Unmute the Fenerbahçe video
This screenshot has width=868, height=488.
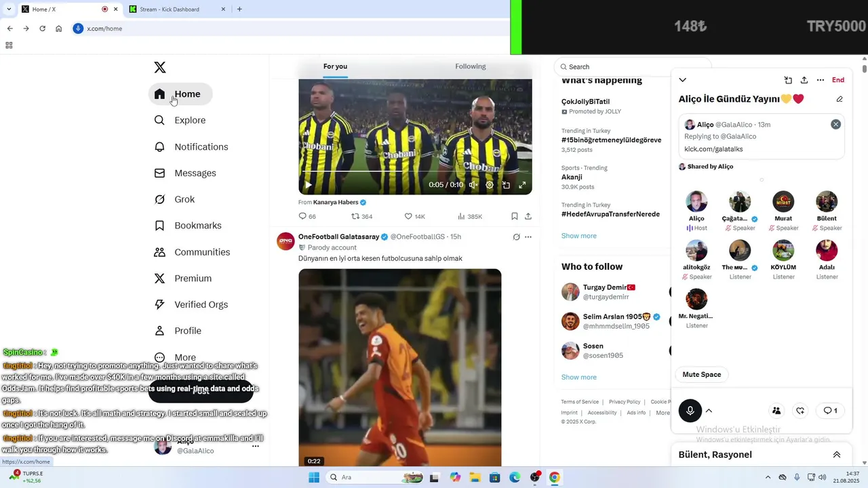(473, 184)
